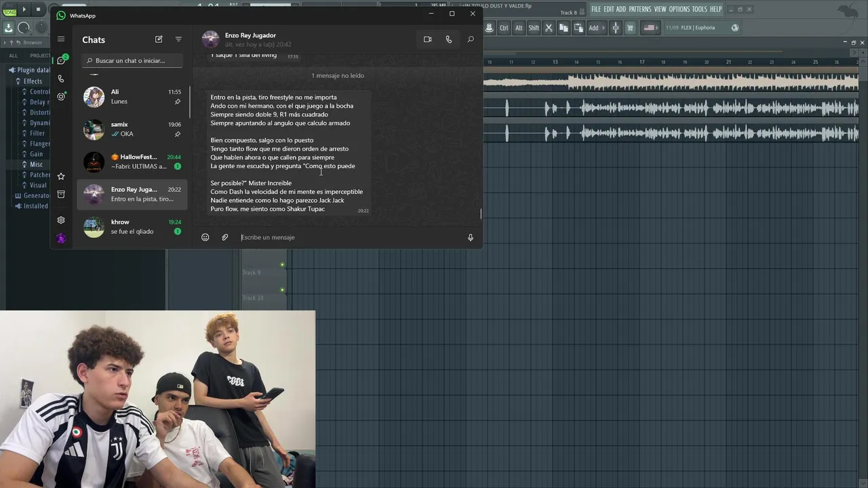Toggle FL Studio Song mode switch
Screen dimensions: 868x488
coord(8,9)
